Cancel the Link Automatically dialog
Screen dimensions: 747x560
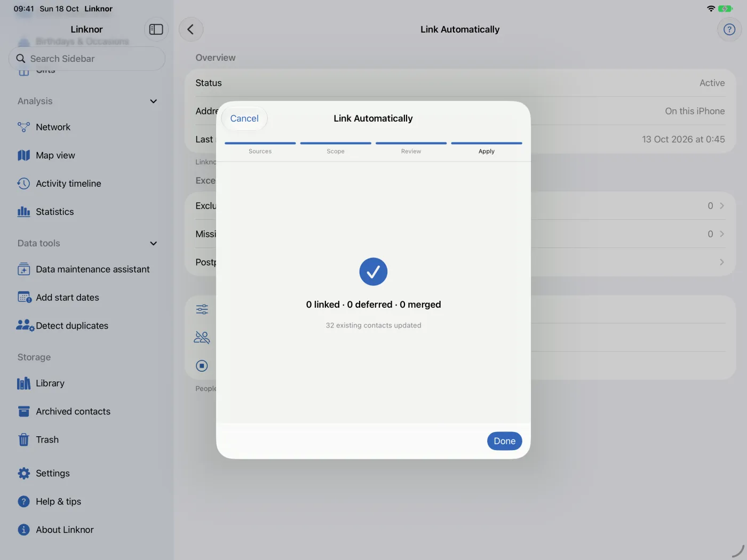coord(244,118)
